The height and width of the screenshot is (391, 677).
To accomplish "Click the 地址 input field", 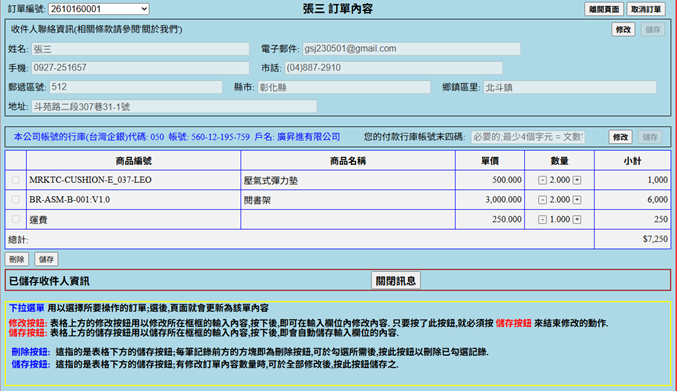I will pyautogui.click(x=174, y=106).
